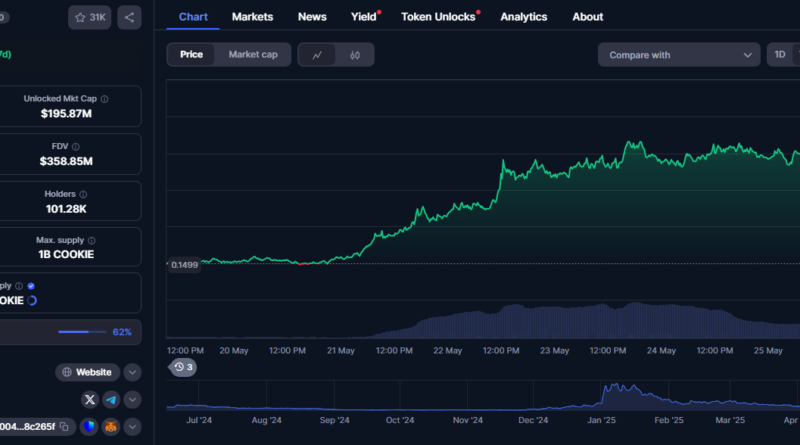Switch chart to Market cap
Viewport: 800px width, 445px height.
253,55
